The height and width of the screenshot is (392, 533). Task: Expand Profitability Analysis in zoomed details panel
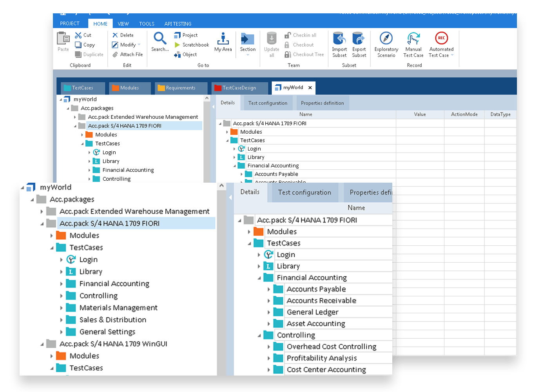pyautogui.click(x=268, y=358)
